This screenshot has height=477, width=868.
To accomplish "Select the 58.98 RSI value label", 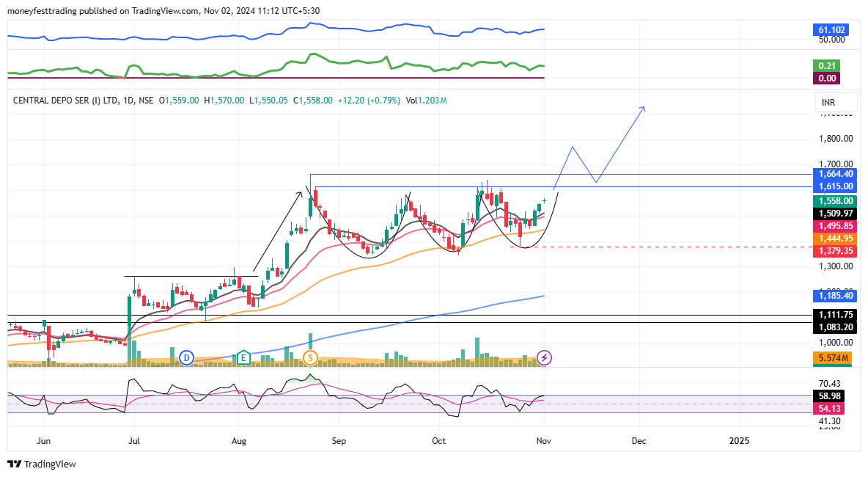I will [x=828, y=396].
